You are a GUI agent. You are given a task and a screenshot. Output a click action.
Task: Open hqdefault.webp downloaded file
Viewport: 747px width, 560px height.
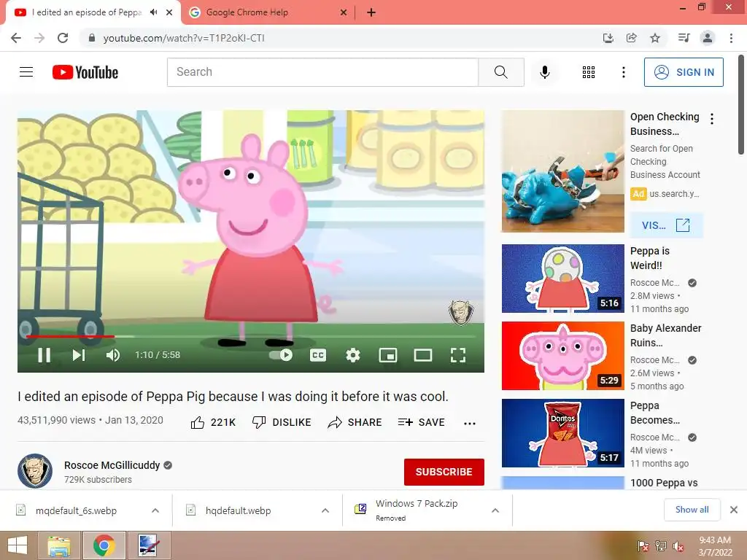coord(239,510)
